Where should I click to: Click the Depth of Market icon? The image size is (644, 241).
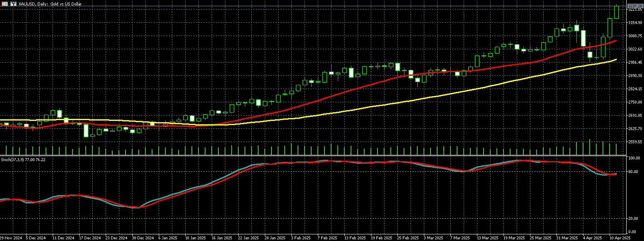4,4
